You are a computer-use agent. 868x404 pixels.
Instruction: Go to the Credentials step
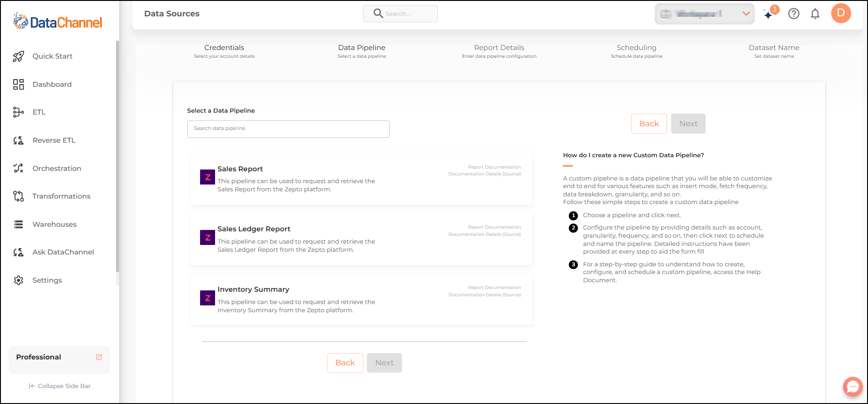click(224, 51)
